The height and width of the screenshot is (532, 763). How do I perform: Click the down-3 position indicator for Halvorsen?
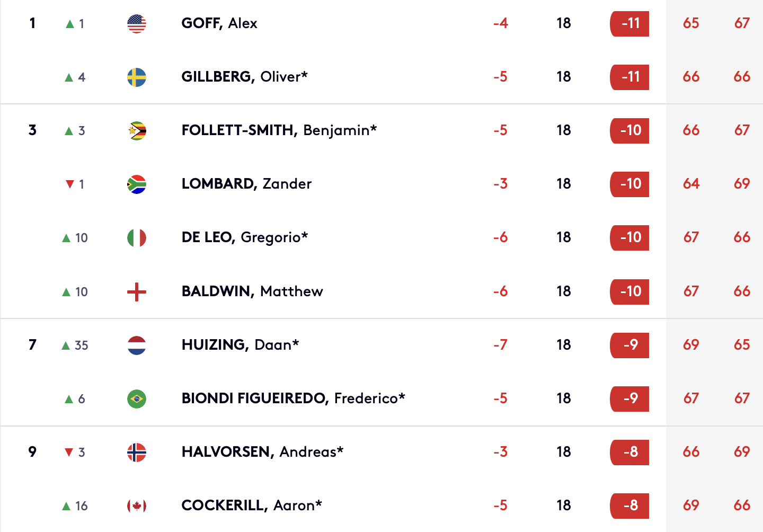[x=75, y=453]
